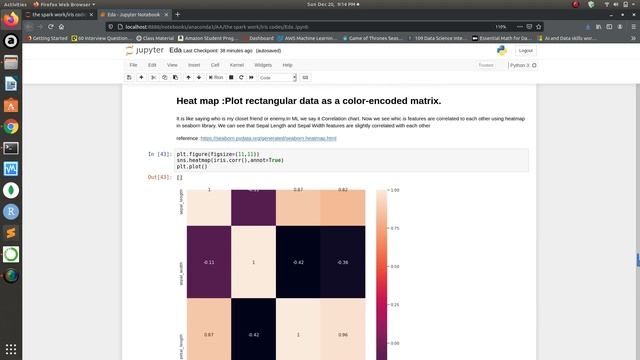
Task: Open the Widgets menu in Jupyter
Action: pos(263,65)
